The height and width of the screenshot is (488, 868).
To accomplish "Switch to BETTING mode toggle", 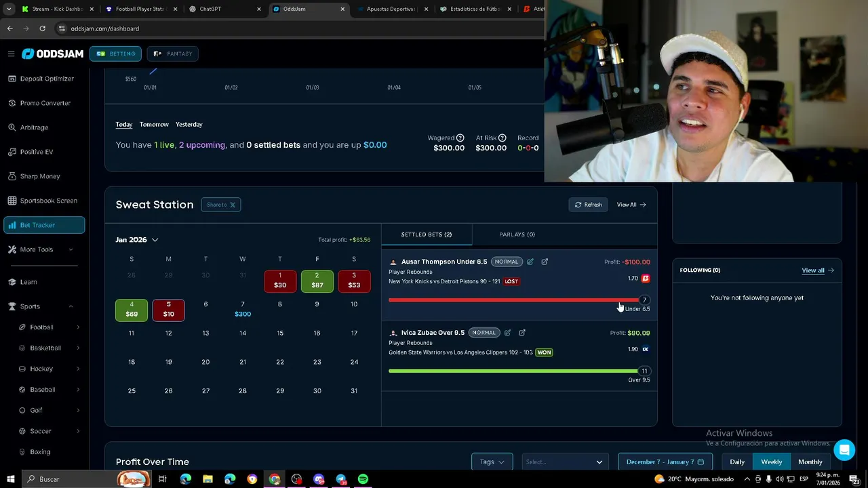I will click(115, 54).
